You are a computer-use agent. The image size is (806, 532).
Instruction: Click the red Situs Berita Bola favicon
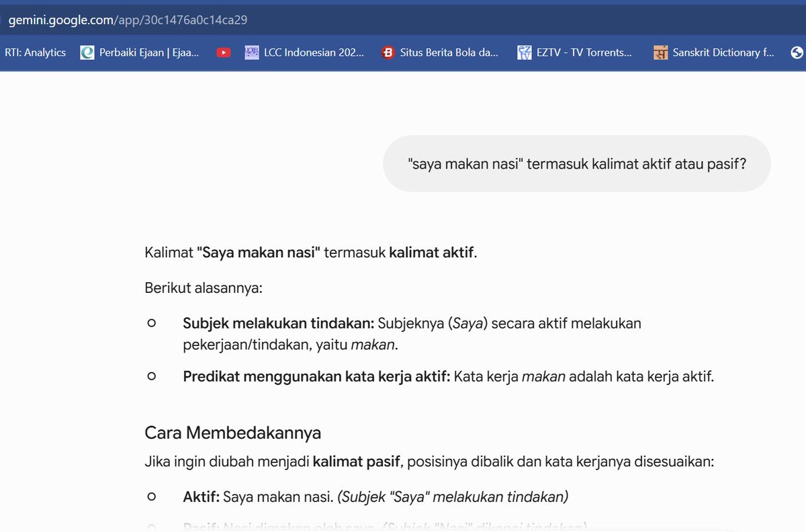(388, 52)
